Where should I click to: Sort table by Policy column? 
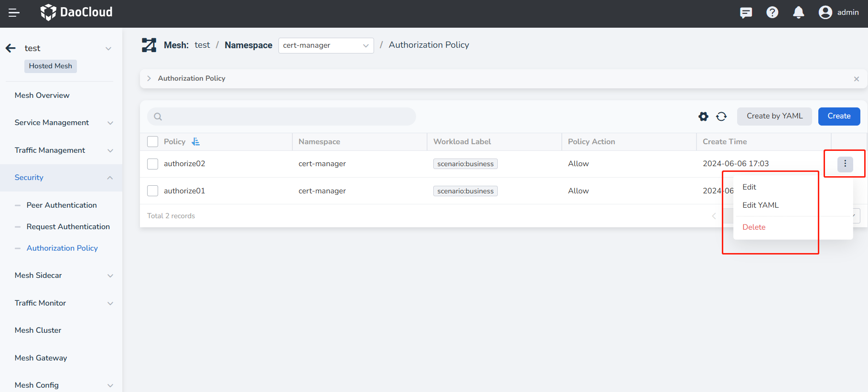[195, 142]
